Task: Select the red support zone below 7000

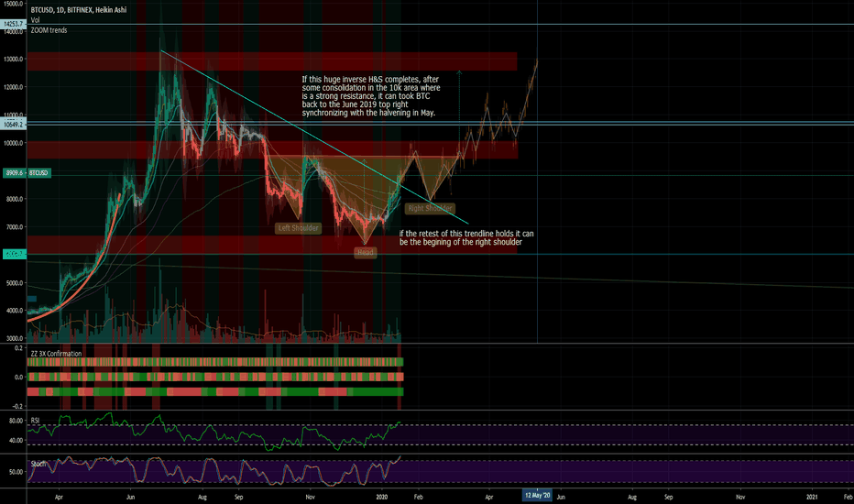Action: point(272,245)
